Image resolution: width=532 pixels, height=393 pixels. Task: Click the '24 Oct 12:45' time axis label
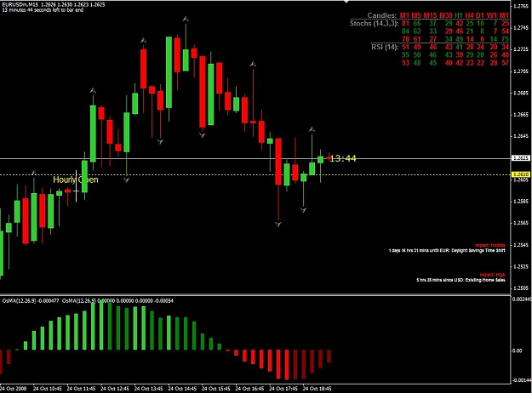pyautogui.click(x=115, y=389)
